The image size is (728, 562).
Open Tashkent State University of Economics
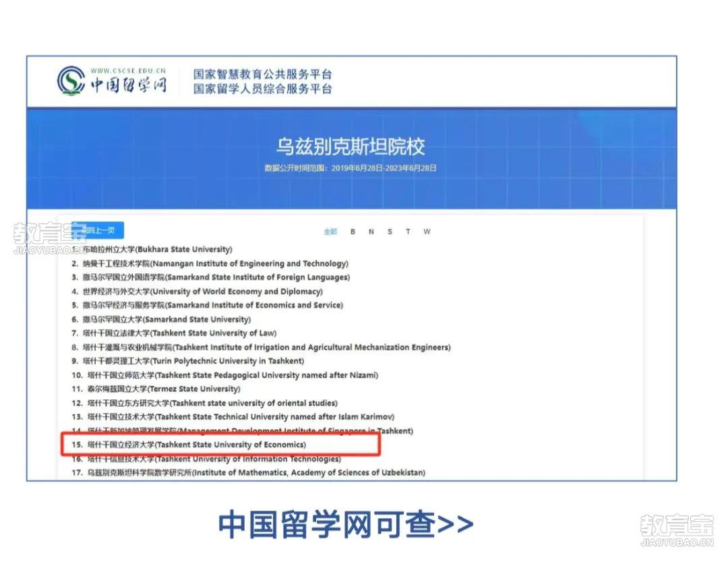point(189,445)
